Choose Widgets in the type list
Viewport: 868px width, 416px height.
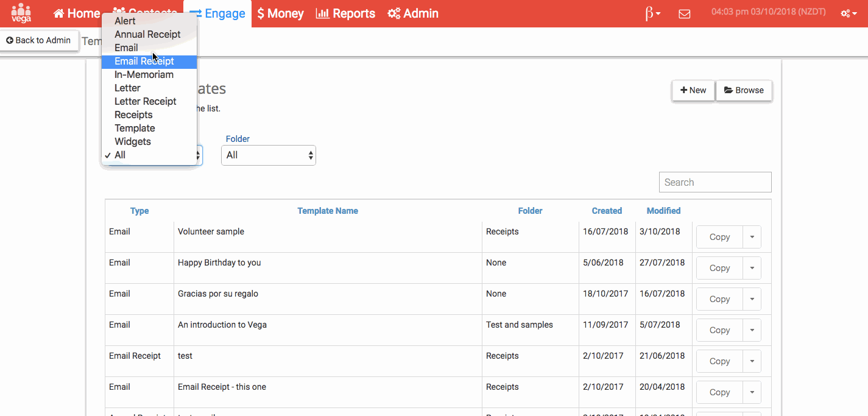[149, 141]
